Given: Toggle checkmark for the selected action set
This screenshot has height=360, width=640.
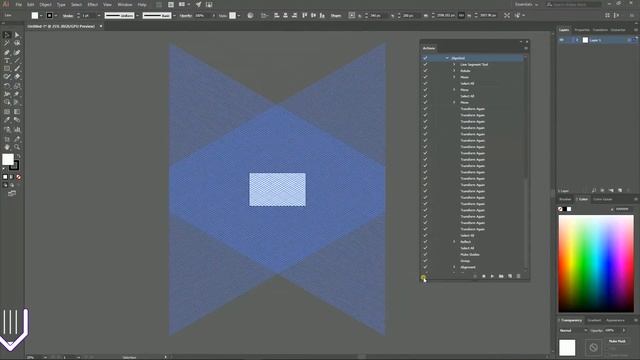Looking at the screenshot, I should [425, 58].
